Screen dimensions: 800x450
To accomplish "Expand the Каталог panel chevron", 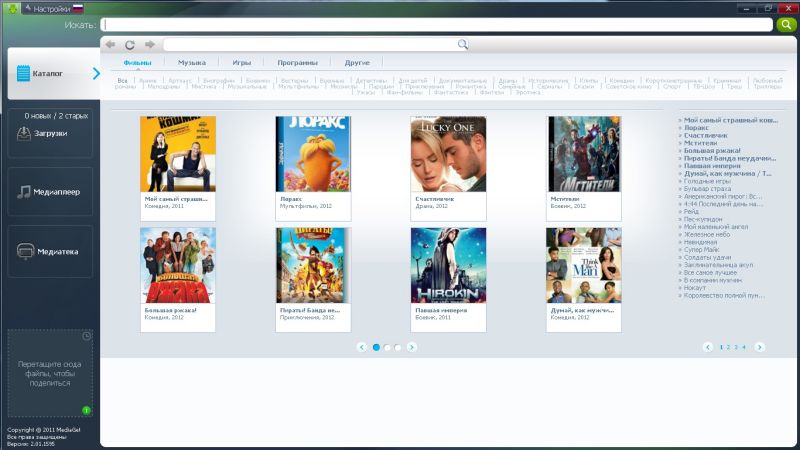I will pyautogui.click(x=96, y=73).
